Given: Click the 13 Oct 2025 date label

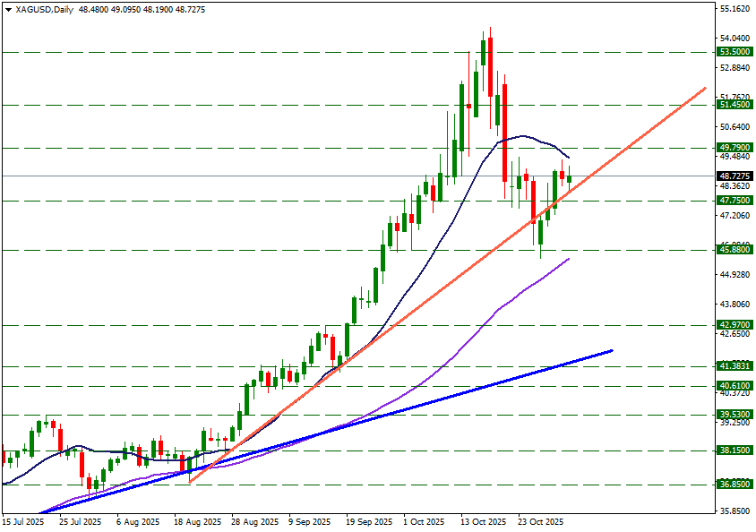Looking at the screenshot, I should (485, 521).
